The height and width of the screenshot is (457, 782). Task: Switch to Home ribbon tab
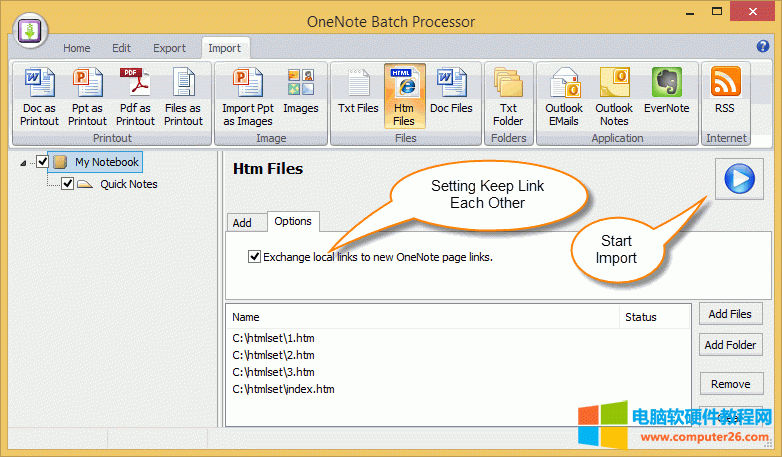click(x=76, y=48)
